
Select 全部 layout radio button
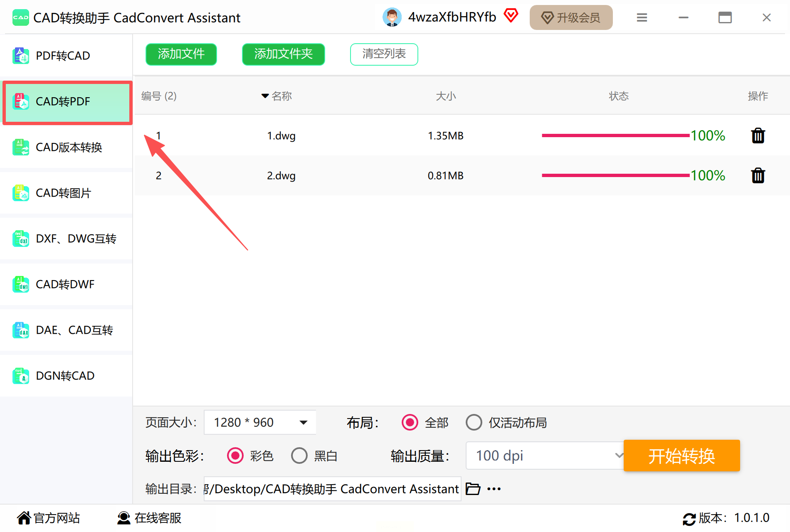pos(410,423)
